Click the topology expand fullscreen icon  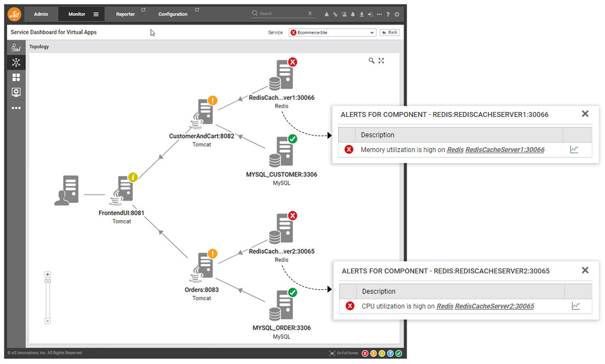pyautogui.click(x=381, y=60)
